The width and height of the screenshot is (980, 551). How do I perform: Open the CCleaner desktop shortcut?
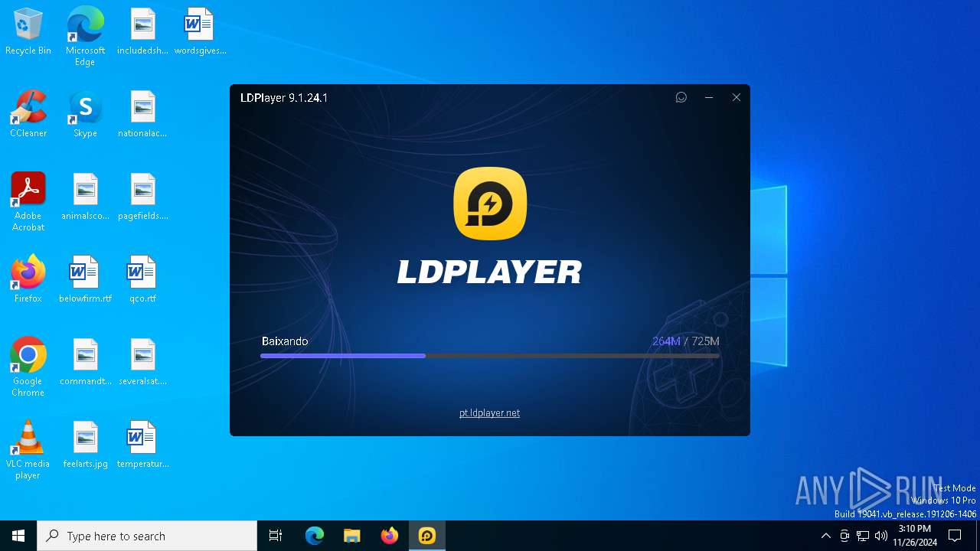pos(28,115)
